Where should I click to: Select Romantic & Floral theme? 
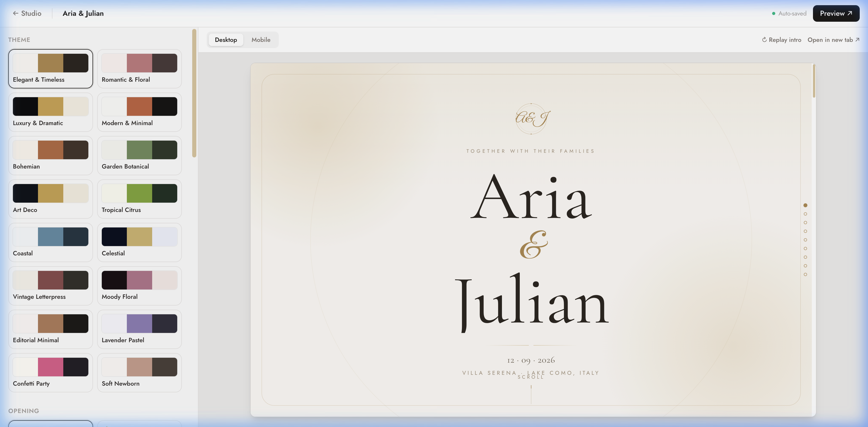139,69
